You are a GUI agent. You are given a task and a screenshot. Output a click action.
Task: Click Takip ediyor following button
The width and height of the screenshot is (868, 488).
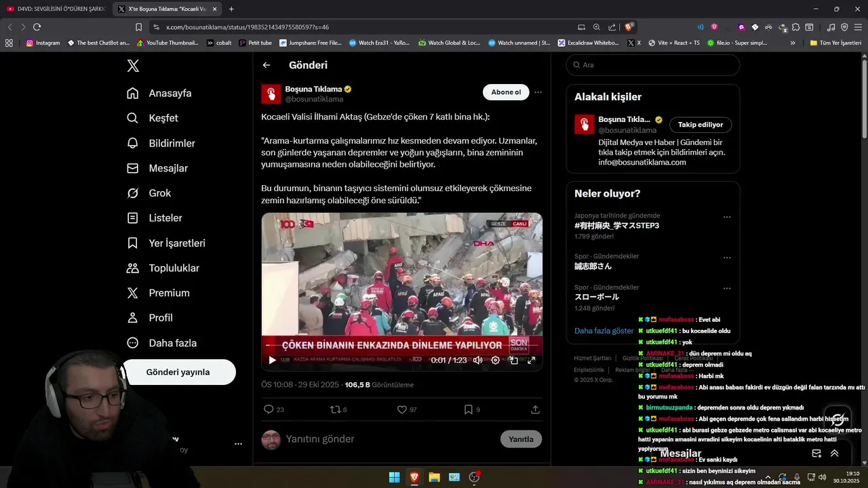tap(701, 125)
